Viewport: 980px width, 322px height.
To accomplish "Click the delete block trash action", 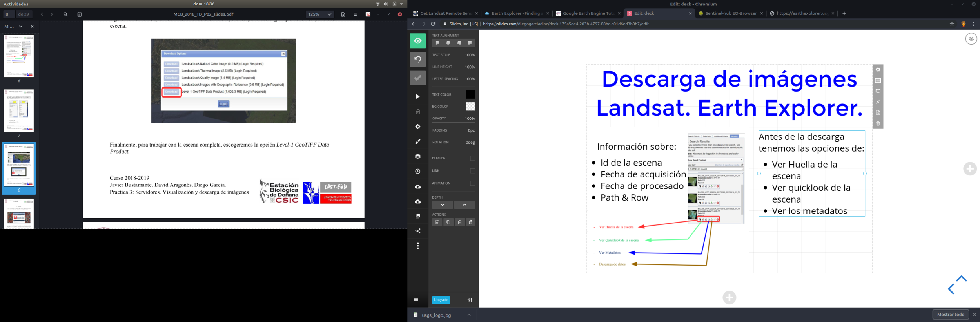I will tap(459, 222).
